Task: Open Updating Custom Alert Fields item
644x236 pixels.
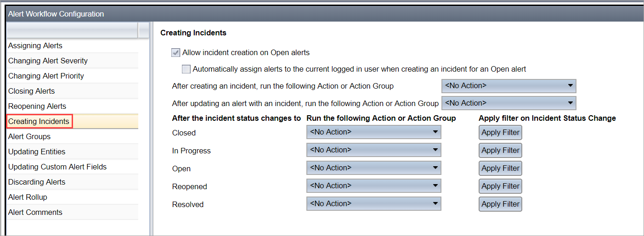Action: [x=73, y=167]
